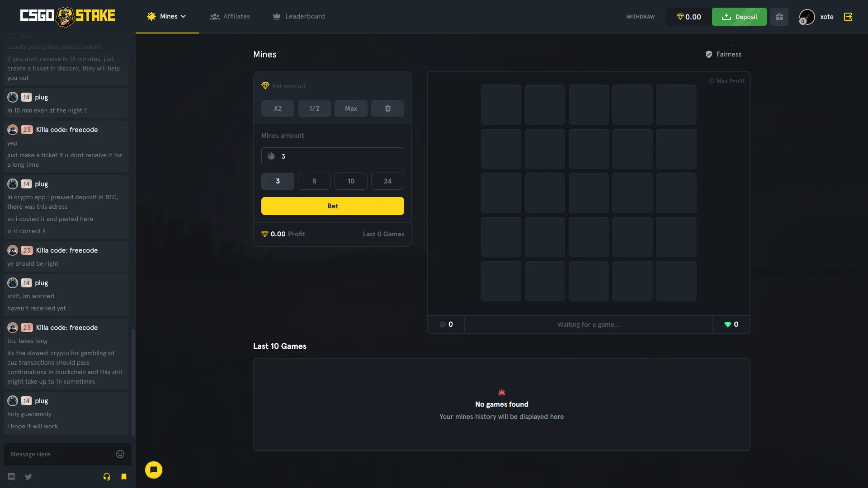Collapse the yellow chat bubble panel
This screenshot has height=488, width=868.
point(153,470)
